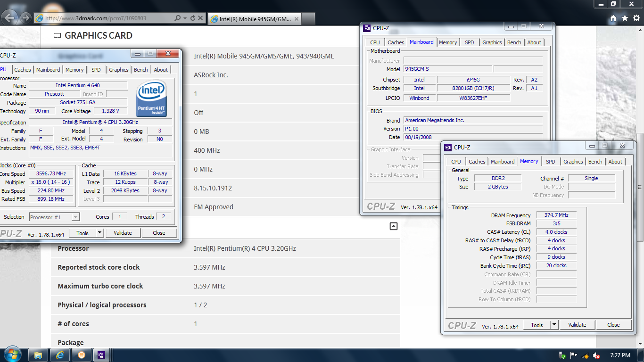Open the favorites star in browser
This screenshot has height=362, width=644.
coord(625,18)
